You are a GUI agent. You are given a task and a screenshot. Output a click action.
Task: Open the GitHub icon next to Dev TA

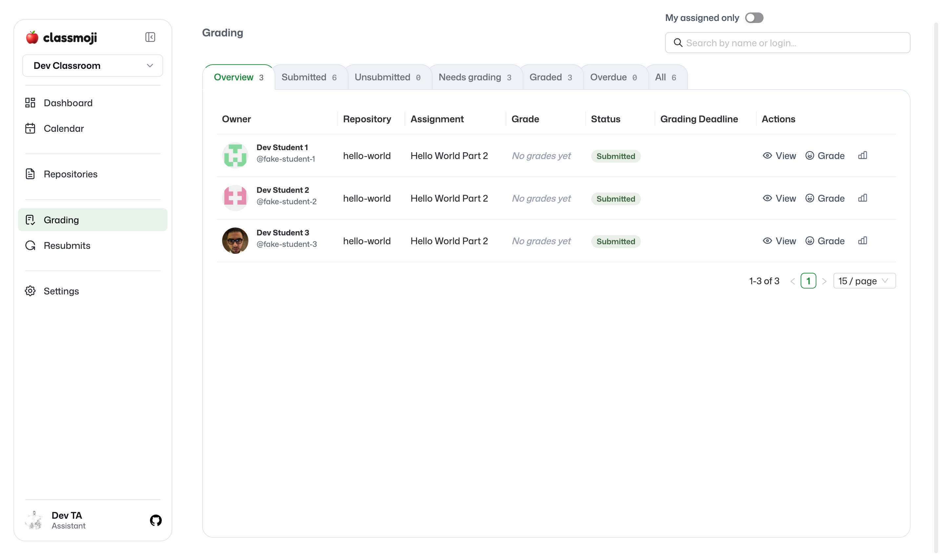coord(156,520)
